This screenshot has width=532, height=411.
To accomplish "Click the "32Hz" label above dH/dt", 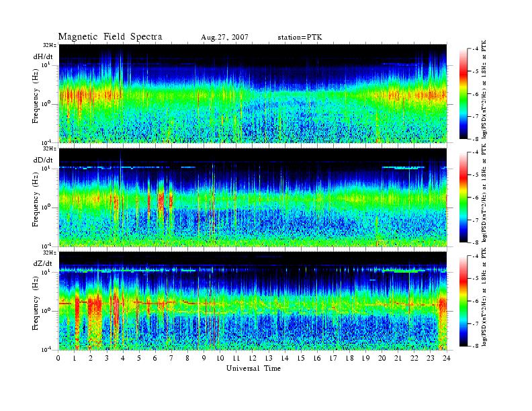I will click(x=50, y=45).
